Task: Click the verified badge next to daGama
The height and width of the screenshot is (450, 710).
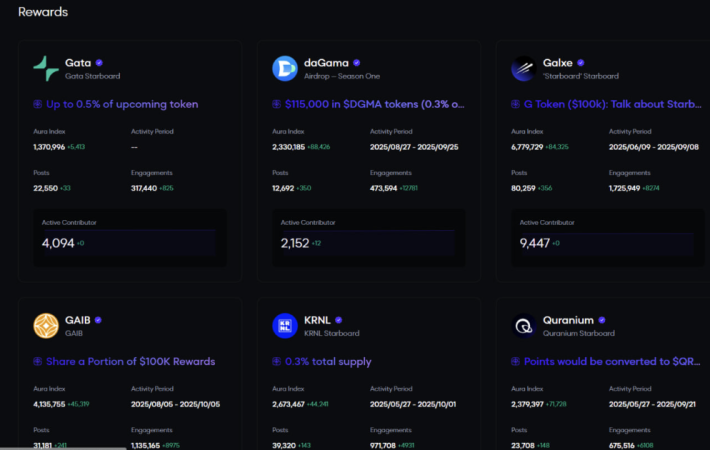Action: 357,63
